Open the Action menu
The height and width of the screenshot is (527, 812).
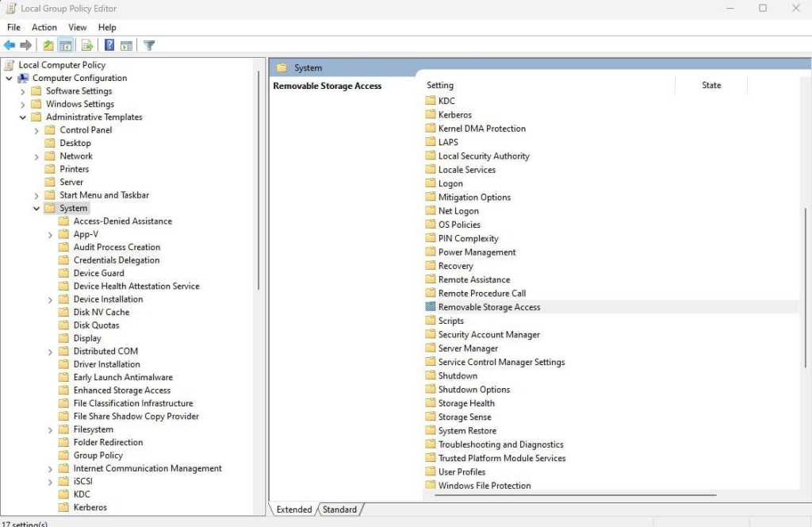click(44, 26)
